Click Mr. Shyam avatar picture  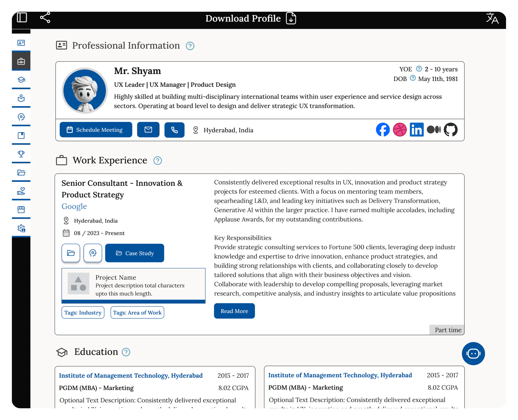click(x=85, y=90)
